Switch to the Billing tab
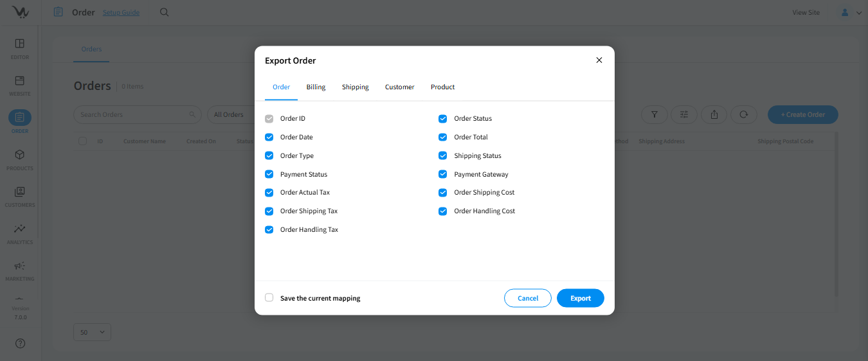The width and height of the screenshot is (868, 361). pos(316,87)
